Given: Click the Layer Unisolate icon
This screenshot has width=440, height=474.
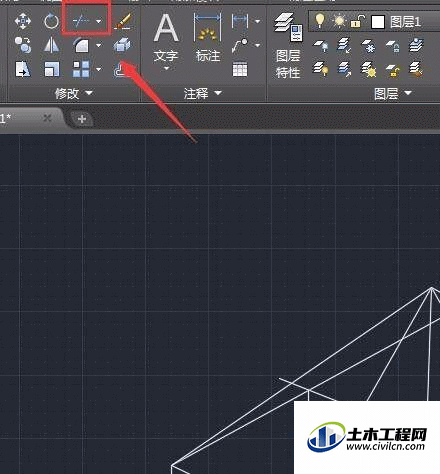Looking at the screenshot, I should (345, 69).
